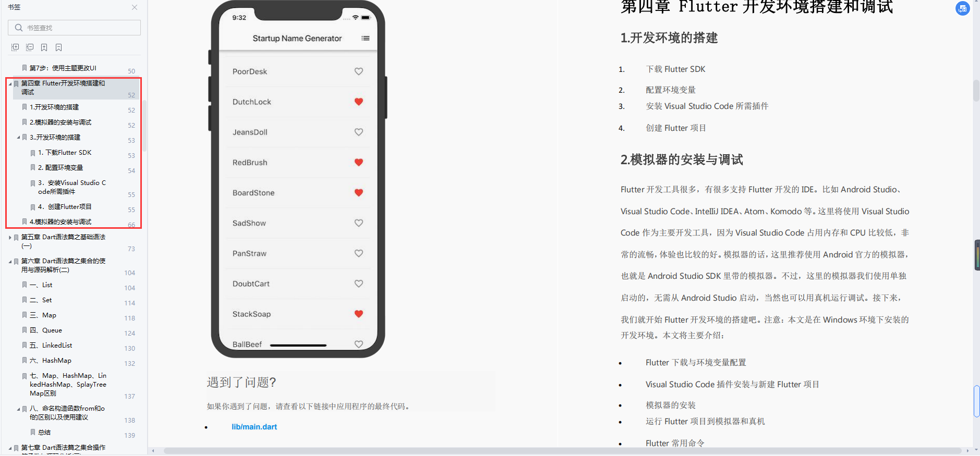Click the bookmark panel vertical scrollbar
980x456 pixels.
pyautogui.click(x=144, y=125)
